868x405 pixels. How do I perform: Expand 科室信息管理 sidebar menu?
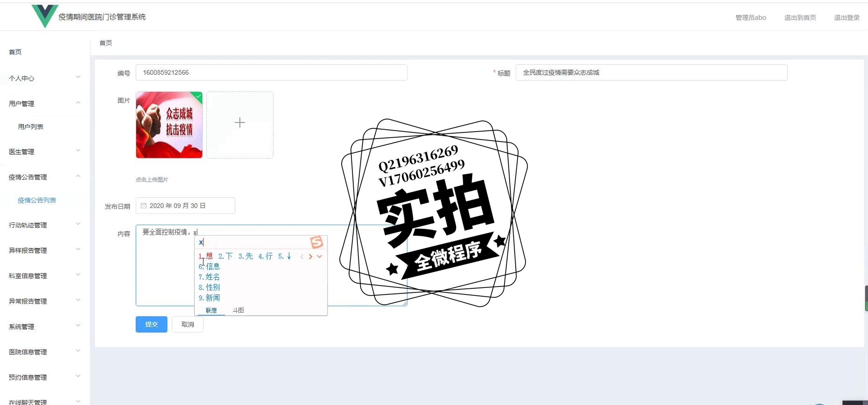click(45, 275)
